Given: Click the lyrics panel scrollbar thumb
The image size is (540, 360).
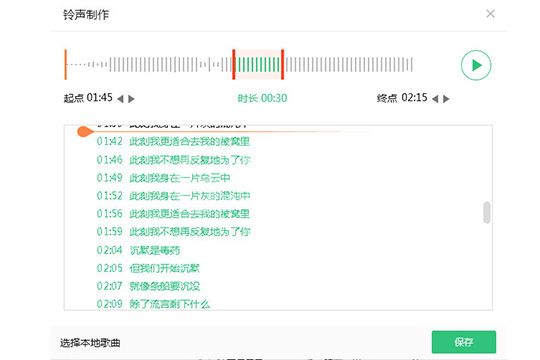Looking at the screenshot, I should pyautogui.click(x=487, y=213).
